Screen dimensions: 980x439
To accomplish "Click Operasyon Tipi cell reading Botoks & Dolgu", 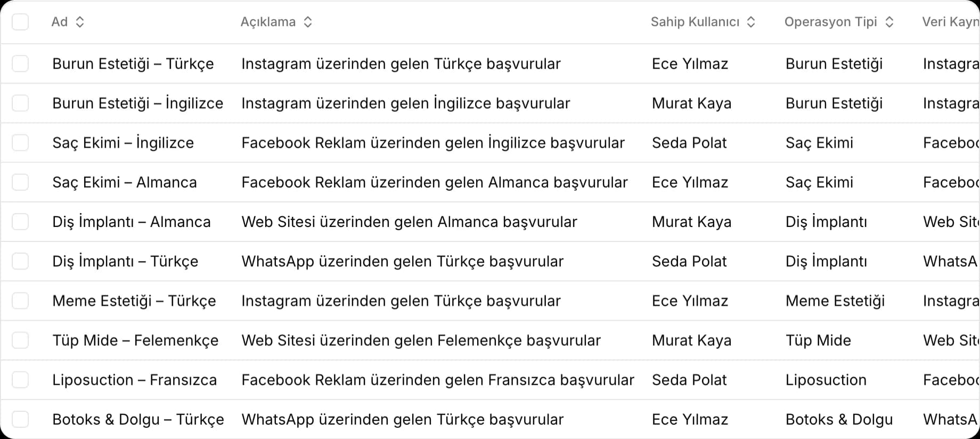I will pyautogui.click(x=839, y=419).
